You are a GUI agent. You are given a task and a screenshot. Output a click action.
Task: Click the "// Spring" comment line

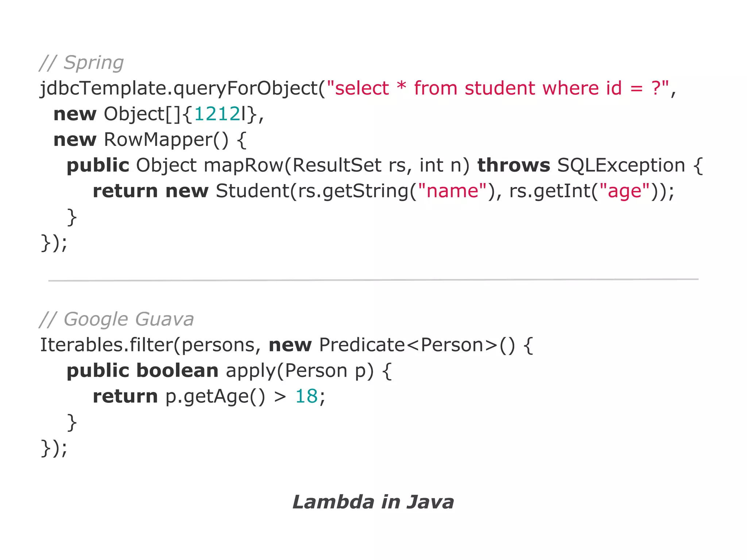coord(81,63)
